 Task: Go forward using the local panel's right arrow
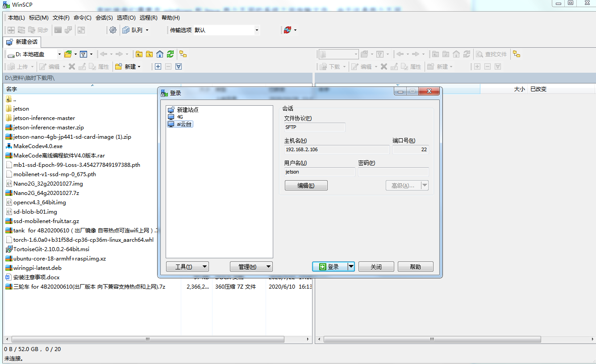tap(119, 54)
